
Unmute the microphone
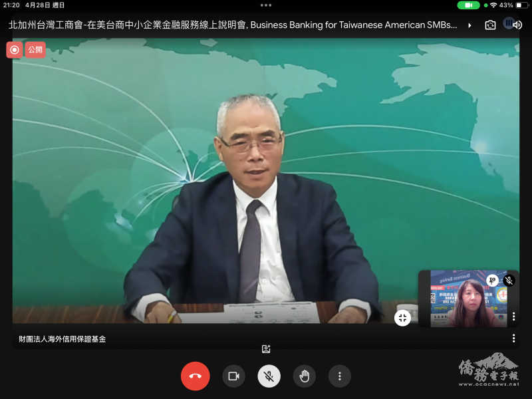[269, 376]
